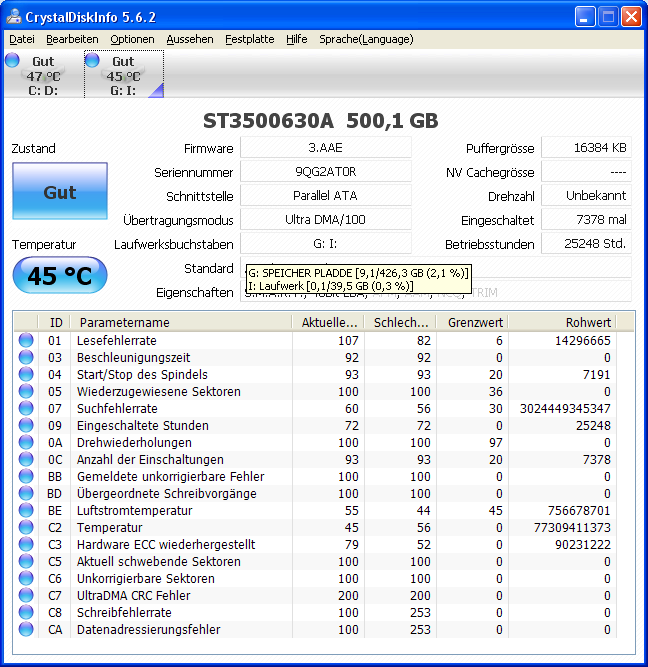Sort by the Schlech... column header
Viewport: 648px width, 667px height.
coord(400,322)
